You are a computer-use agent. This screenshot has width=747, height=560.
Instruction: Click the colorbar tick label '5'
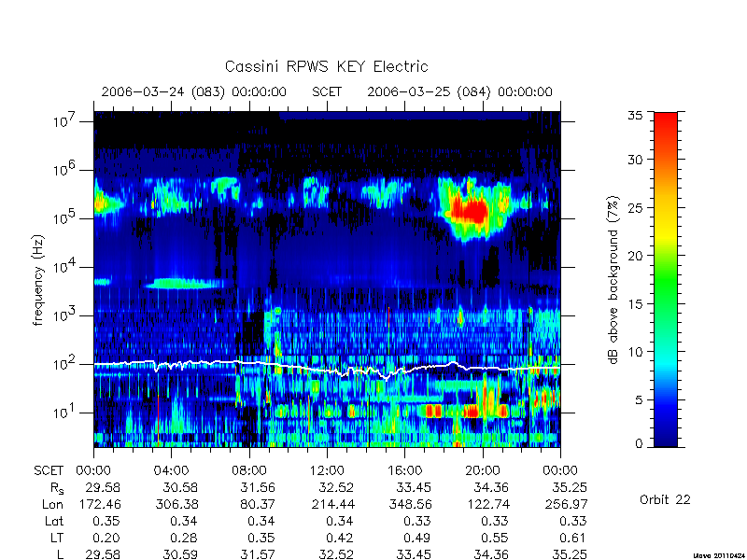click(x=639, y=400)
